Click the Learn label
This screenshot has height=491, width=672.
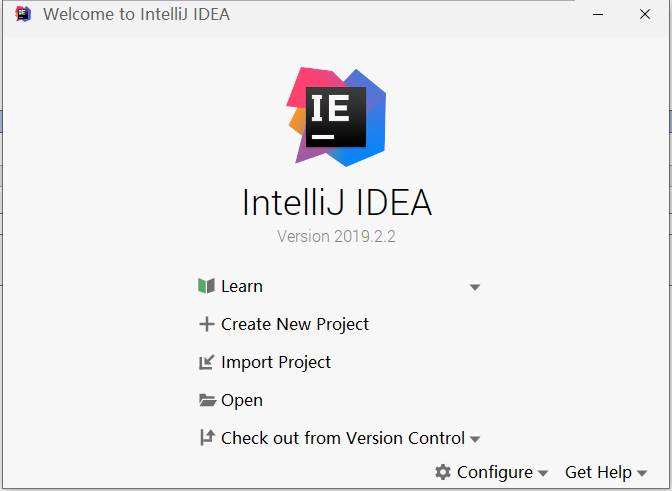(x=242, y=286)
